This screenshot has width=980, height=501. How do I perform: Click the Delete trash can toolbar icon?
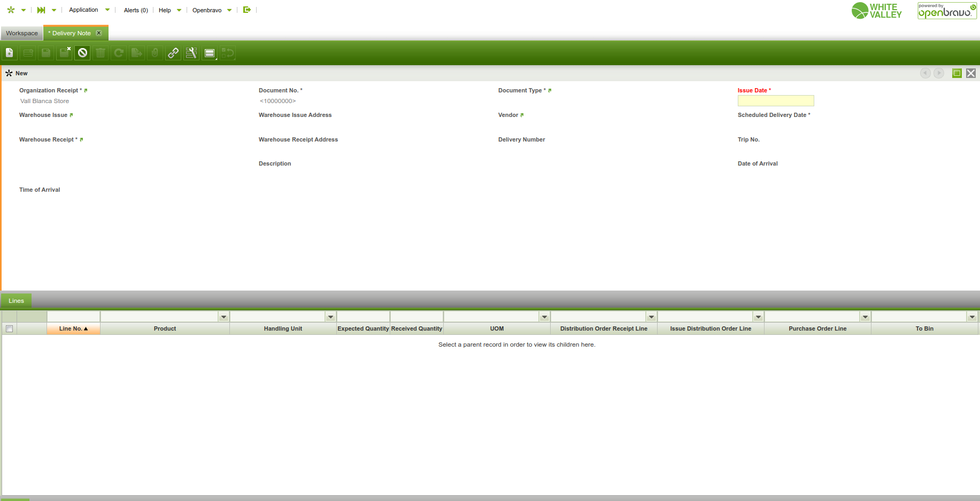(x=101, y=53)
